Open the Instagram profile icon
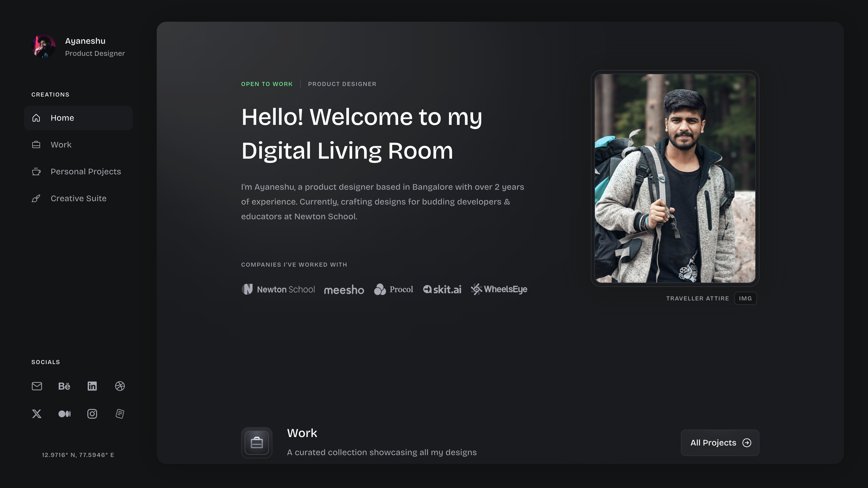The image size is (868, 488). pos(92,414)
